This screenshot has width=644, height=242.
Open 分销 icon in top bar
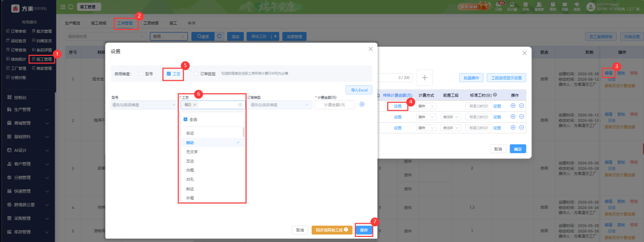498,7
